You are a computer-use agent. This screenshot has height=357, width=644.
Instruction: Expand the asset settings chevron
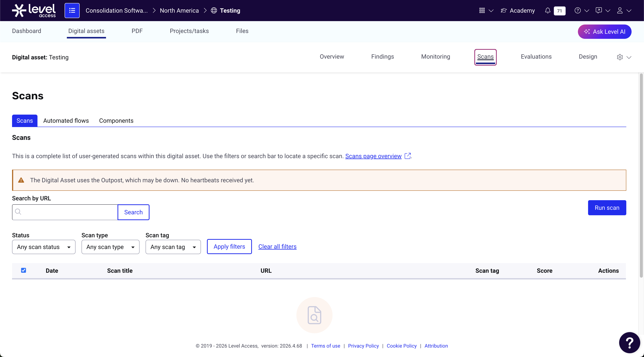tap(629, 57)
